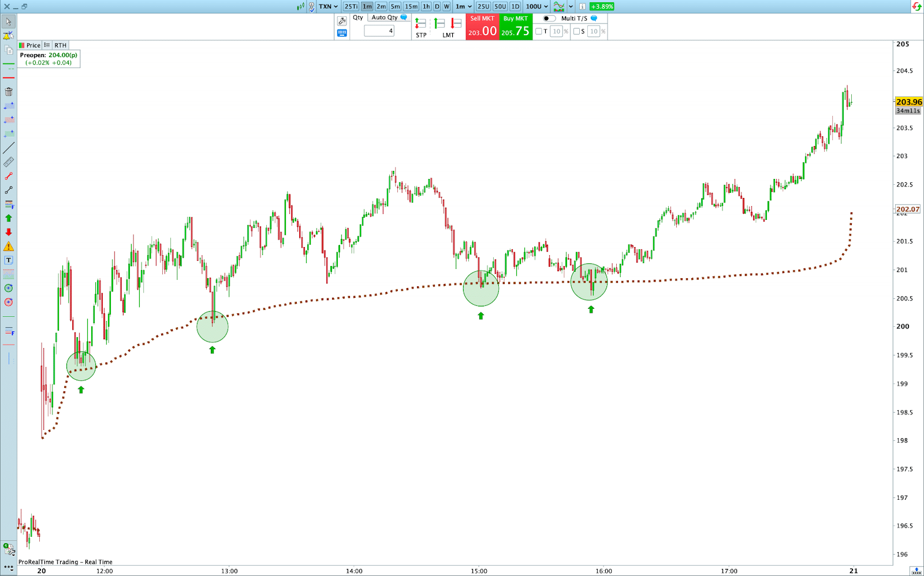Click the blue keyboard shortcut icon
The height and width of the screenshot is (576, 924).
342,33
